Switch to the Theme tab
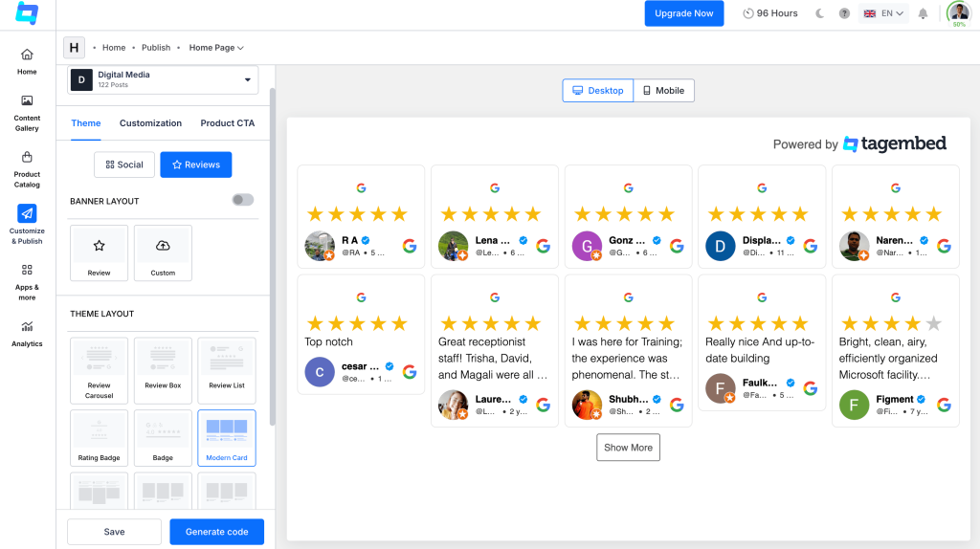This screenshot has height=549, width=980. [85, 123]
